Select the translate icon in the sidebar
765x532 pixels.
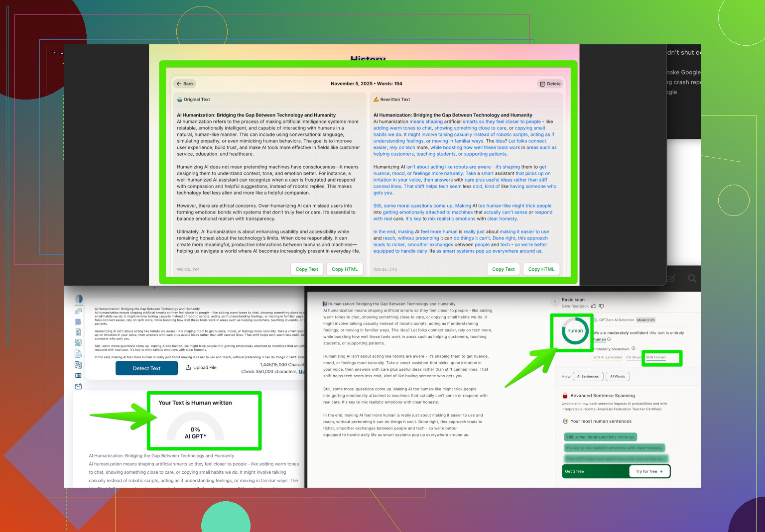(x=78, y=365)
